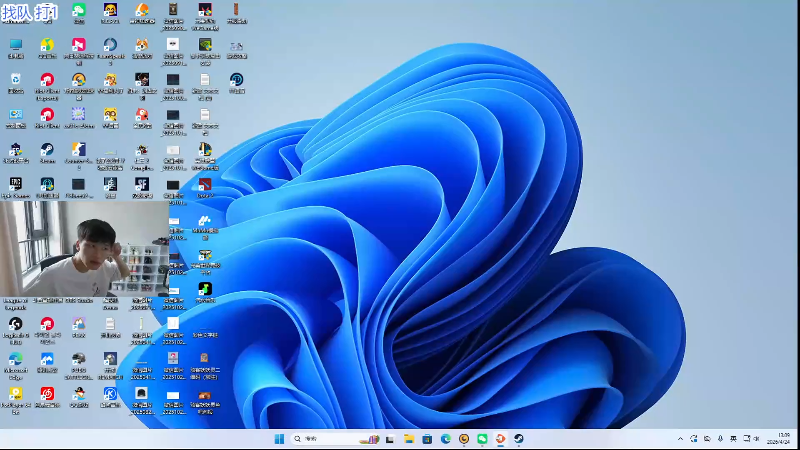Open the This PC desktop icon
Viewport: 800px width, 450px height.
(x=15, y=46)
